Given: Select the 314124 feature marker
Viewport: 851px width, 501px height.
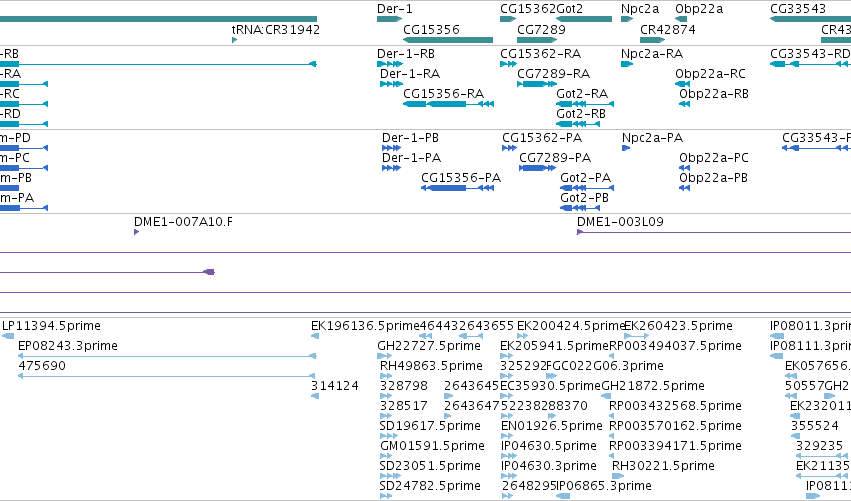Looking at the screenshot, I should coord(315,396).
